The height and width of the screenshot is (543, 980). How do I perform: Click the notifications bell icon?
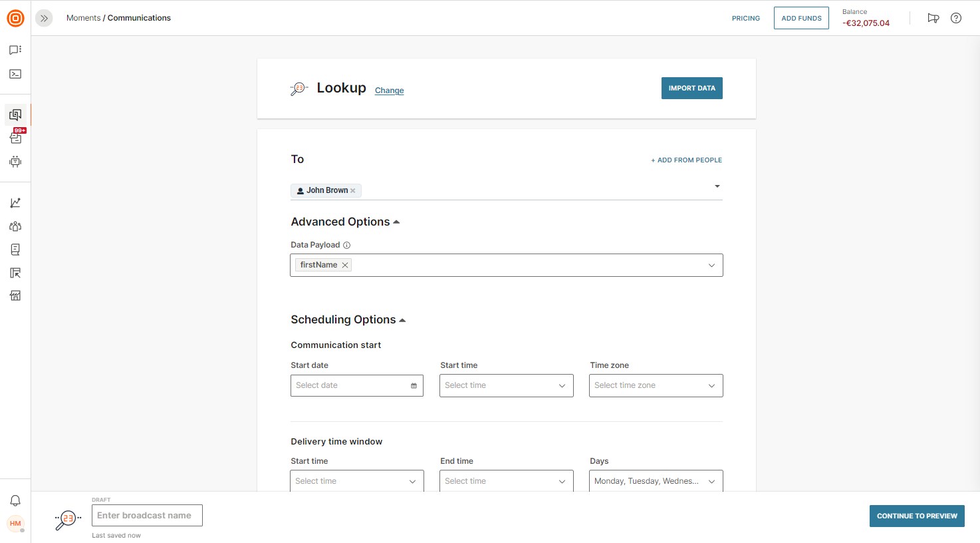coord(15,500)
